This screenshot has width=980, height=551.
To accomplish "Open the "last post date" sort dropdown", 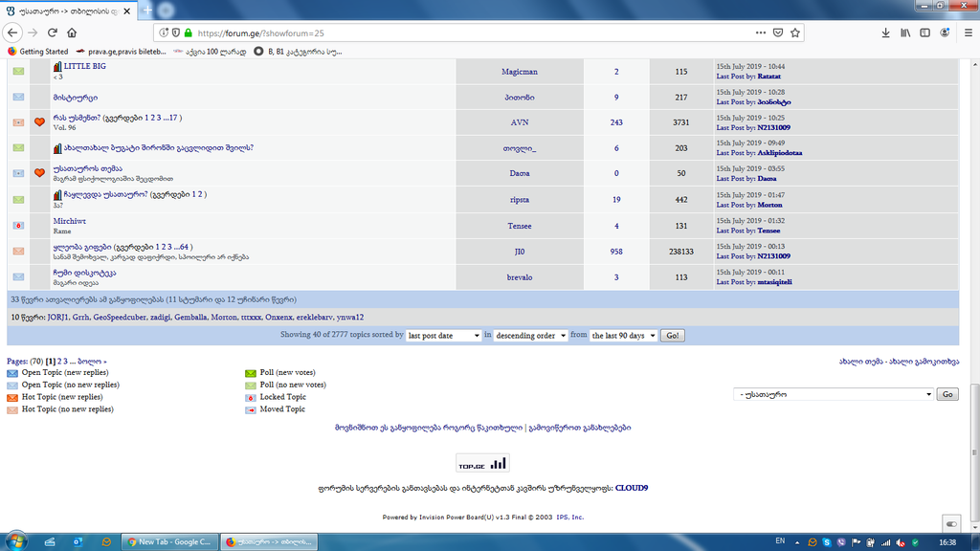I will (444, 335).
